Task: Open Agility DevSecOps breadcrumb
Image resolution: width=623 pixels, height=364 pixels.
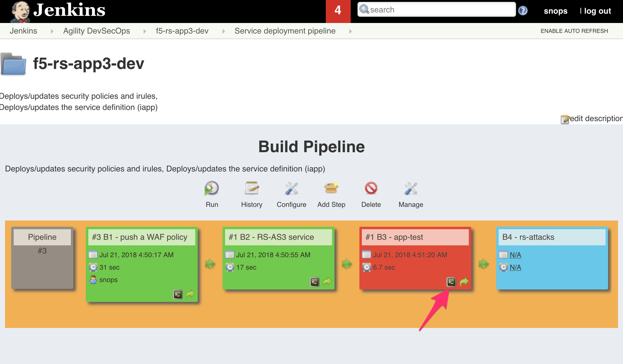Action: coord(97,31)
